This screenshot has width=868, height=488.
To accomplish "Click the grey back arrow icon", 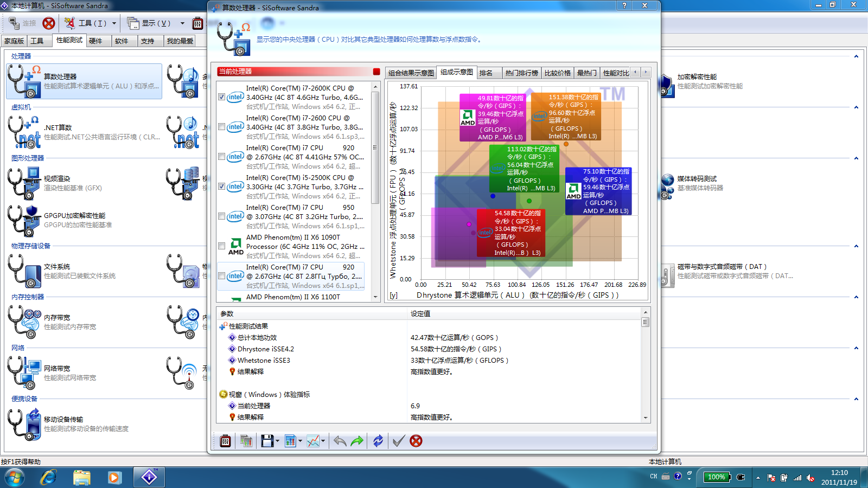I will [340, 441].
